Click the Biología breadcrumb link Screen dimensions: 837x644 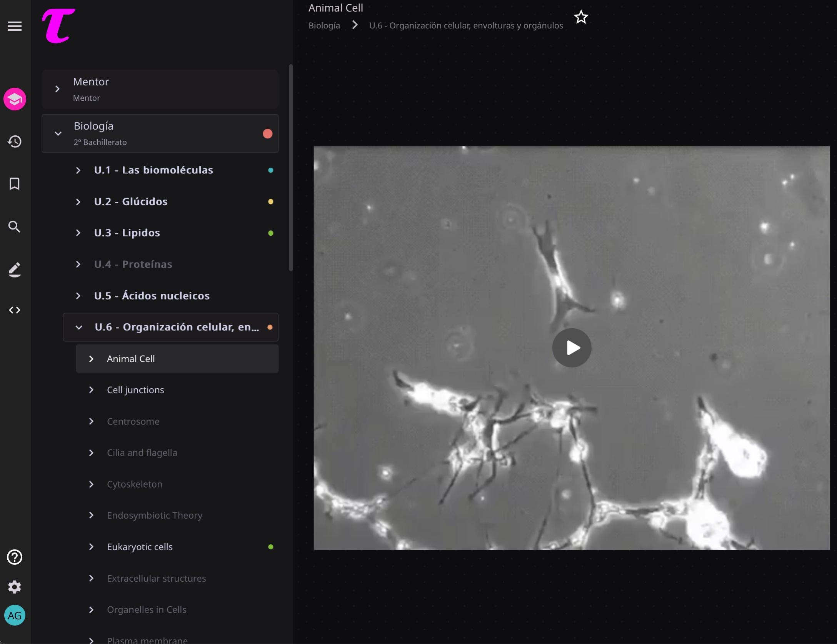point(324,25)
